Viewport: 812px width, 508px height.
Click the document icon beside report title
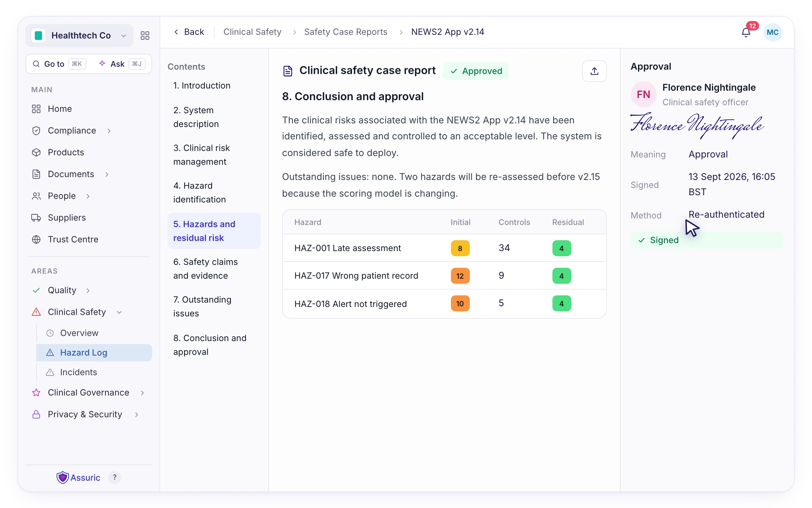point(288,71)
